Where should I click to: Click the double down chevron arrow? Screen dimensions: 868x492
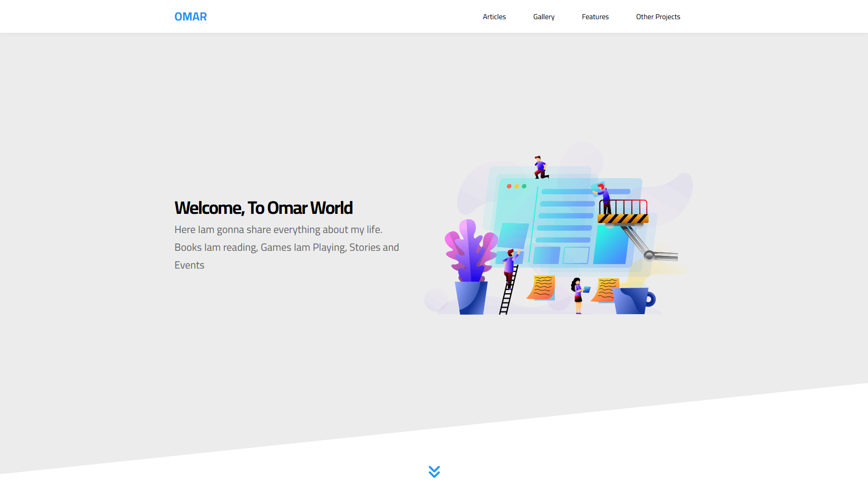(434, 471)
